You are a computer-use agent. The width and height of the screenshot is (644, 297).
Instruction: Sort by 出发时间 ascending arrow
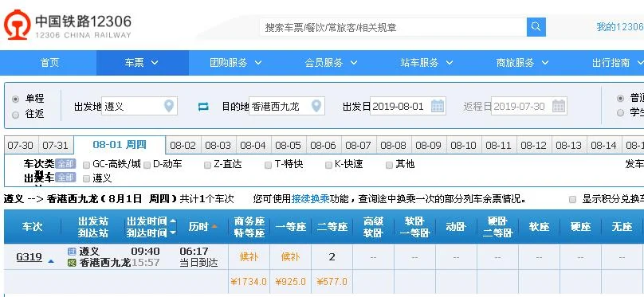click(x=173, y=221)
